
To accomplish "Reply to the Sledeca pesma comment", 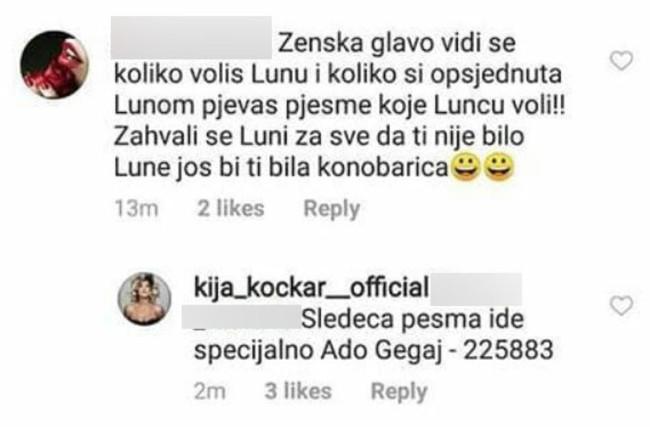I will [x=399, y=391].
